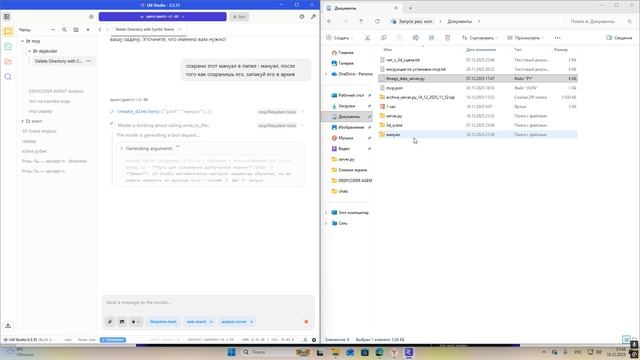Open the Developer section icon in LM Studio
The height and width of the screenshot is (360, 640).
8,47
